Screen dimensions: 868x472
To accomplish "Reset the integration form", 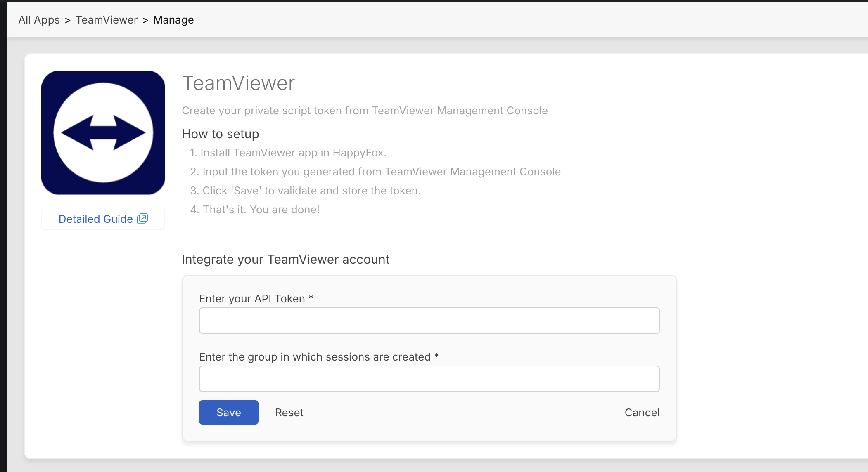I will coord(289,413).
